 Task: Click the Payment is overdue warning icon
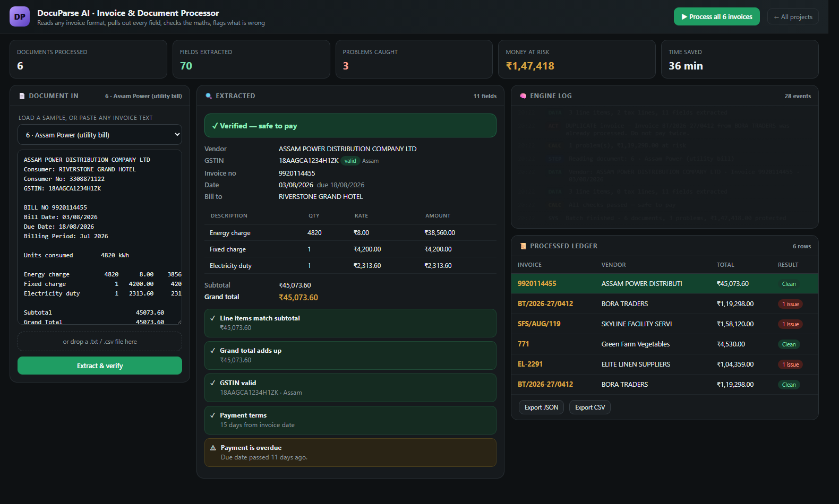click(213, 448)
